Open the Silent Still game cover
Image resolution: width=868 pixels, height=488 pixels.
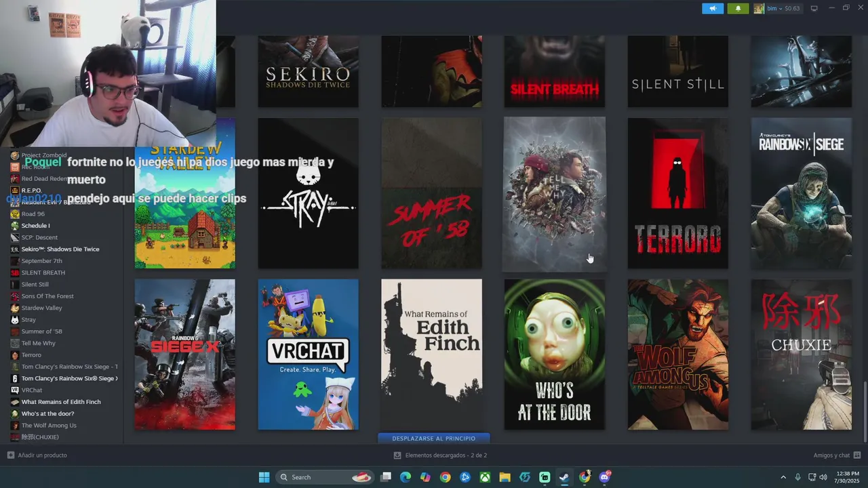pos(678,71)
